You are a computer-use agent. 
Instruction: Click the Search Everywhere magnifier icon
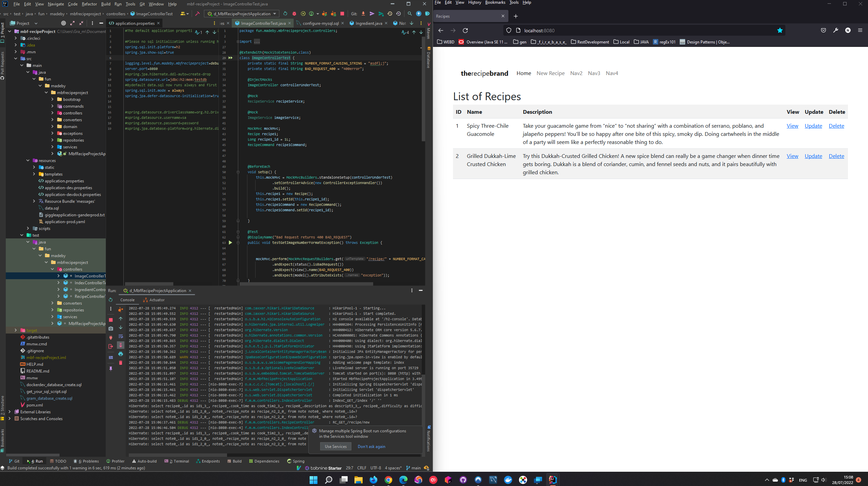pyautogui.click(x=410, y=14)
